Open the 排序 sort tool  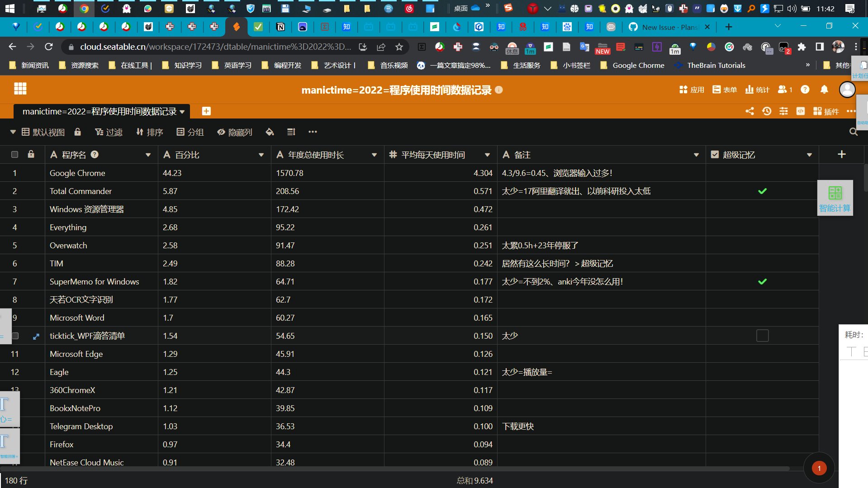point(149,132)
